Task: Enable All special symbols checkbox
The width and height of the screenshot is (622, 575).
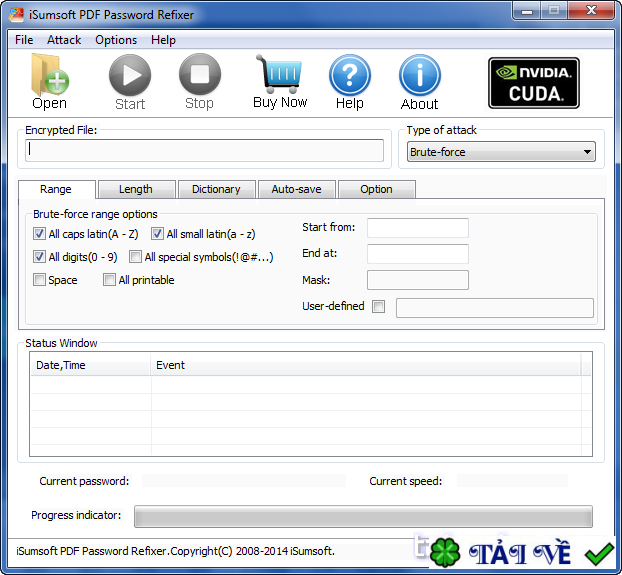Action: (135, 257)
